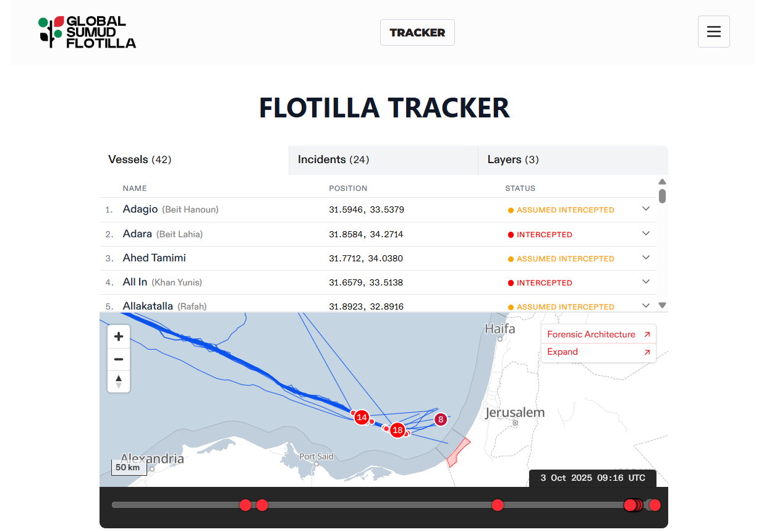Open the hamburger menu
777x532 pixels.
pyautogui.click(x=713, y=32)
